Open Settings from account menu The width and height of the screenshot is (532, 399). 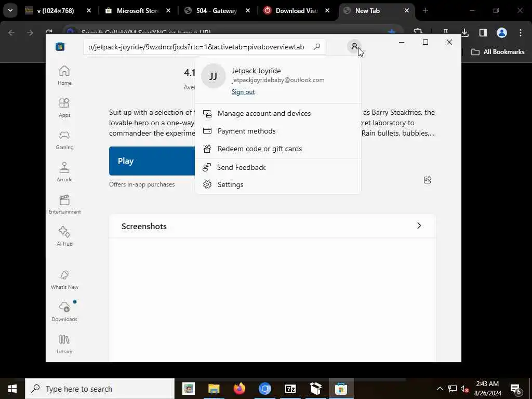pyautogui.click(x=278, y=184)
